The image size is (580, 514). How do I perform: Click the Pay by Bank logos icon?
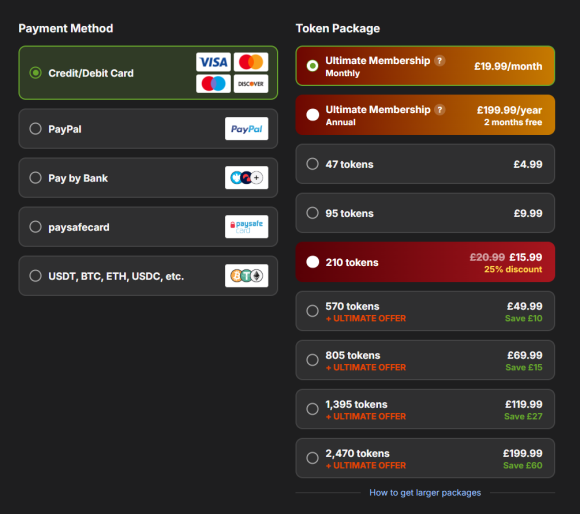pyautogui.click(x=246, y=178)
